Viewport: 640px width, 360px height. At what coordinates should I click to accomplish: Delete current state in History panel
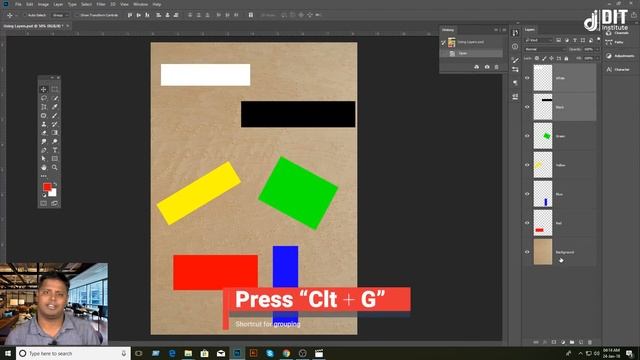pos(497,67)
